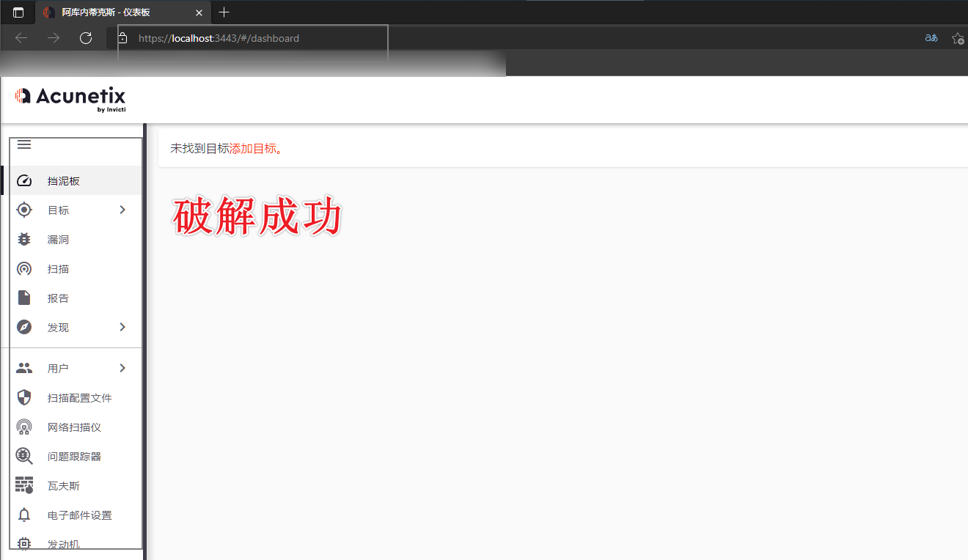Click the browser translate icon
The image size is (968, 560).
[931, 38]
